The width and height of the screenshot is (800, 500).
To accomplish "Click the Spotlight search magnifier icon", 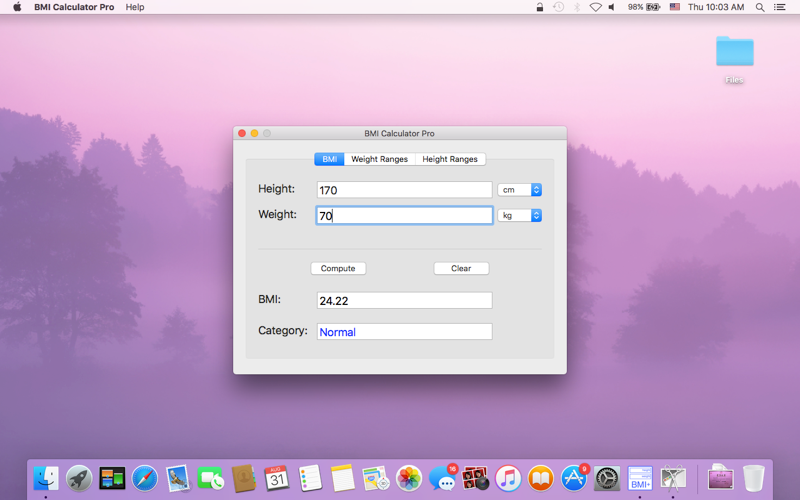I will coord(760,7).
